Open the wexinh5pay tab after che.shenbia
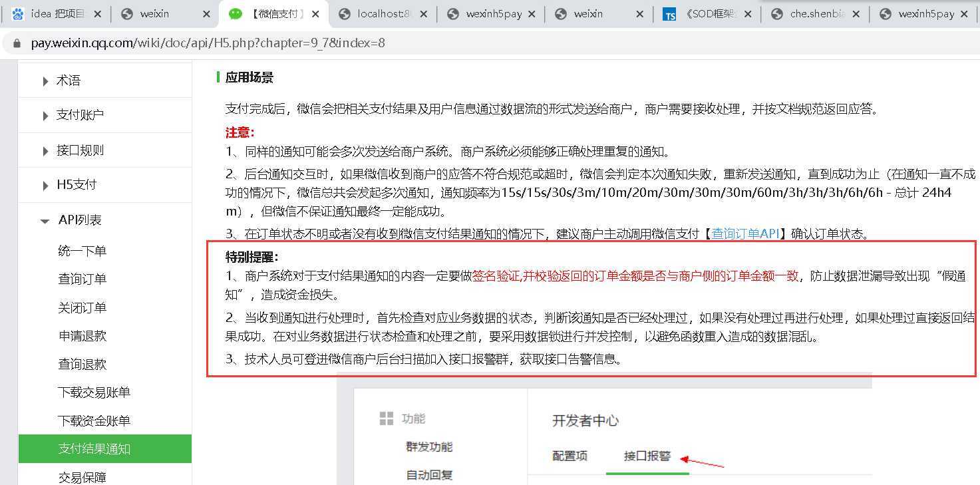Image resolution: width=980 pixels, height=485 pixels. (925, 14)
